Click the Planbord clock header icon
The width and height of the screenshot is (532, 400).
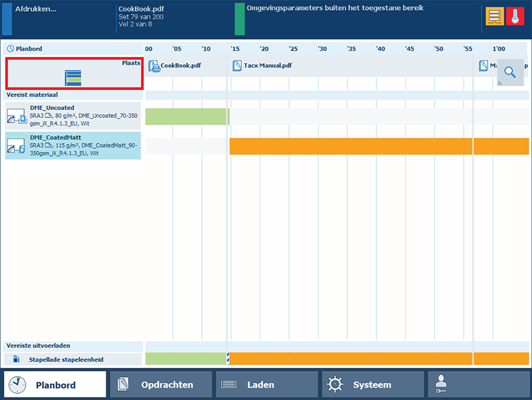[11, 49]
